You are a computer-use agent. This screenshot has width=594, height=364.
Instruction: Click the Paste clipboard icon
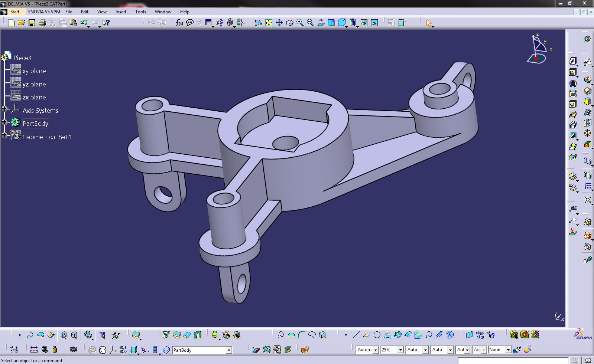(74, 23)
